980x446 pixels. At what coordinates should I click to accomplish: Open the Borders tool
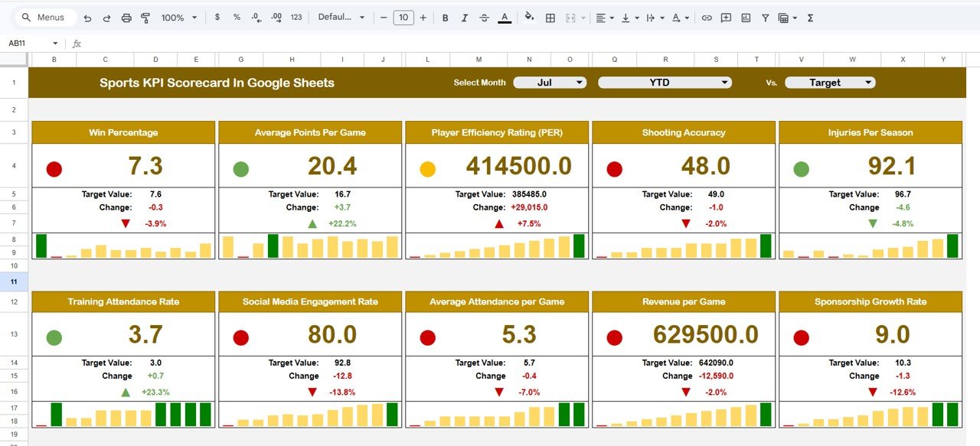click(x=549, y=17)
